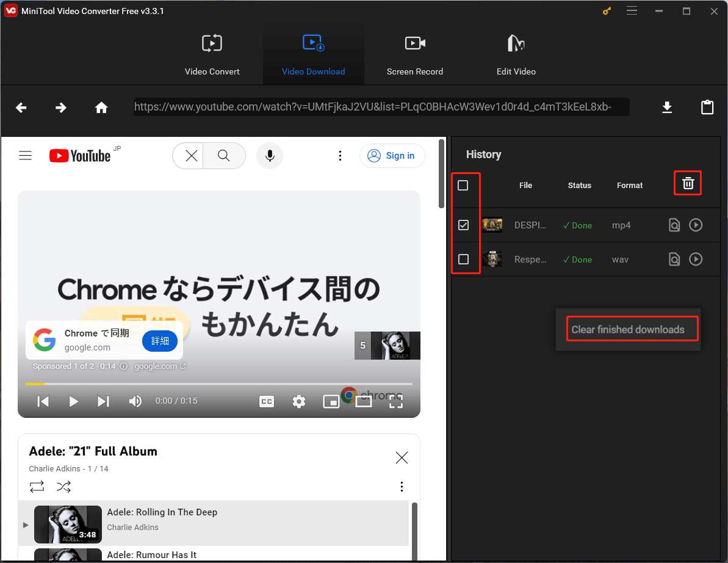The width and height of the screenshot is (728, 563).
Task: Locate the DESPI... mp4 file in folder
Action: pos(674,225)
